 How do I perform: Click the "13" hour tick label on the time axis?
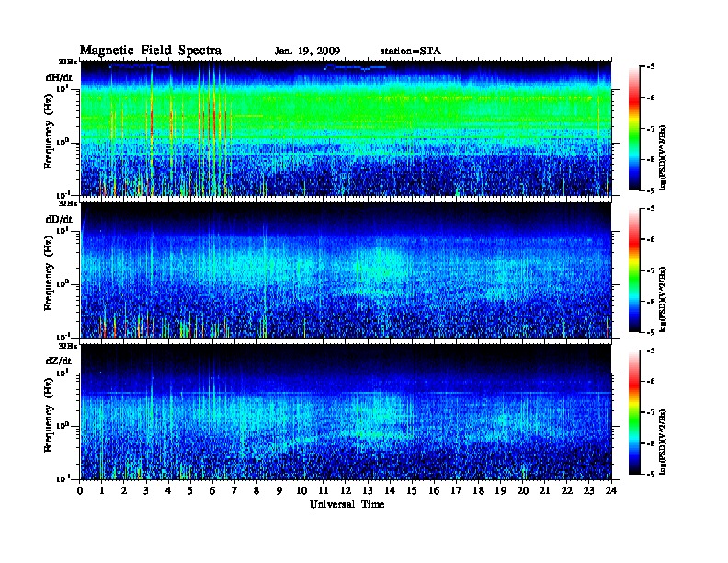(x=368, y=491)
